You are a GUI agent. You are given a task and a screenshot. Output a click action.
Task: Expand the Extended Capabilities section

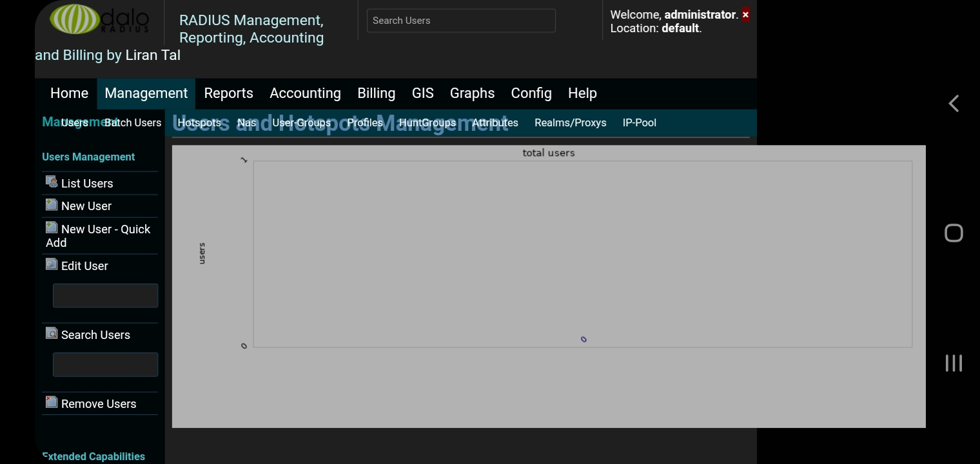click(93, 456)
